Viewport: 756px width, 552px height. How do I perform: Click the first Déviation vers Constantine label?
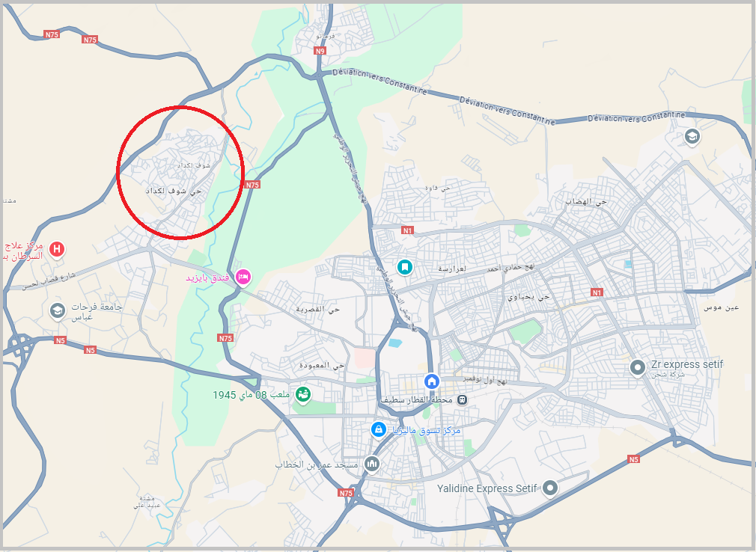(379, 81)
